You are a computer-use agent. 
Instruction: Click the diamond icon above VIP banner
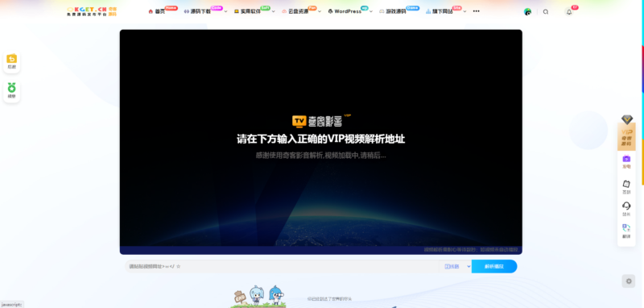pos(627,119)
